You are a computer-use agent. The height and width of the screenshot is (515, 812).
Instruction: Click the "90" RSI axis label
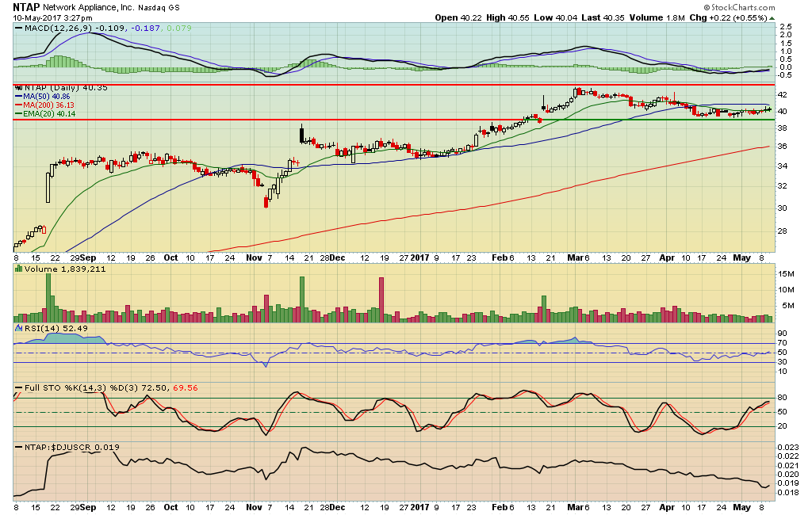click(783, 334)
